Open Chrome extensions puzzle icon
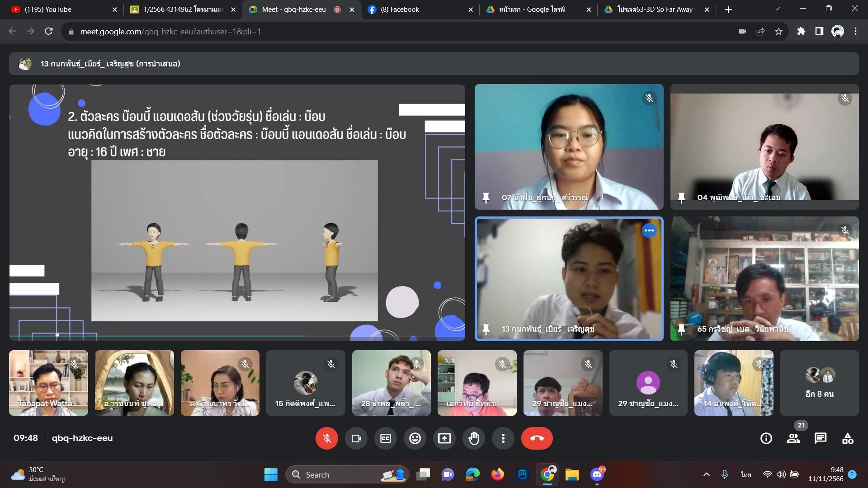Viewport: 868px width, 488px height. click(801, 31)
